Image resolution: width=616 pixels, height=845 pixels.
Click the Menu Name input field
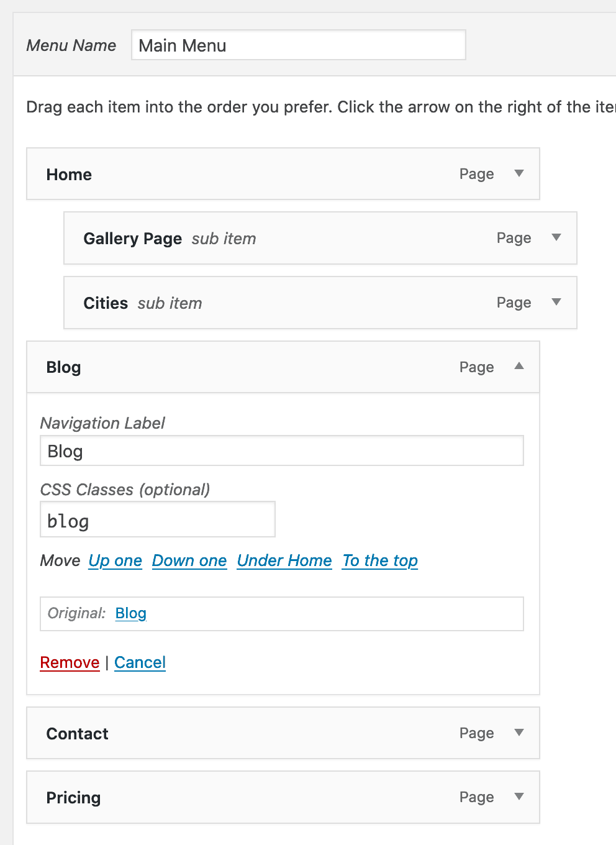298,45
